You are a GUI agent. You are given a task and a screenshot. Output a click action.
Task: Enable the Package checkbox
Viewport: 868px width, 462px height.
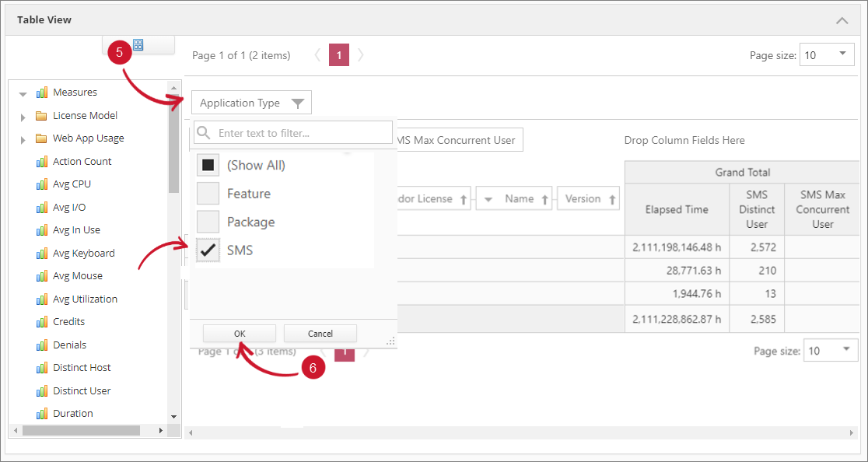208,222
